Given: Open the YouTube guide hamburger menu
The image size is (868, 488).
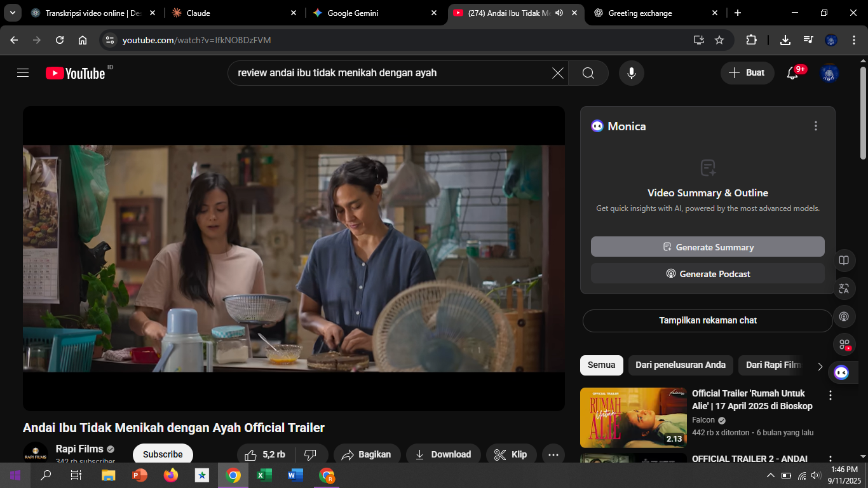Looking at the screenshot, I should (x=23, y=73).
